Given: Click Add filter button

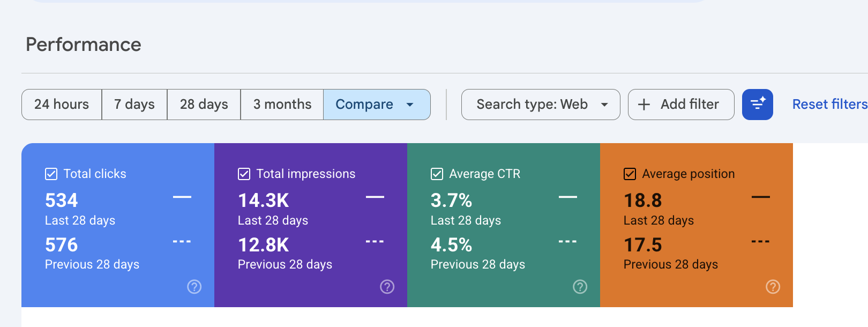Looking at the screenshot, I should point(681,105).
